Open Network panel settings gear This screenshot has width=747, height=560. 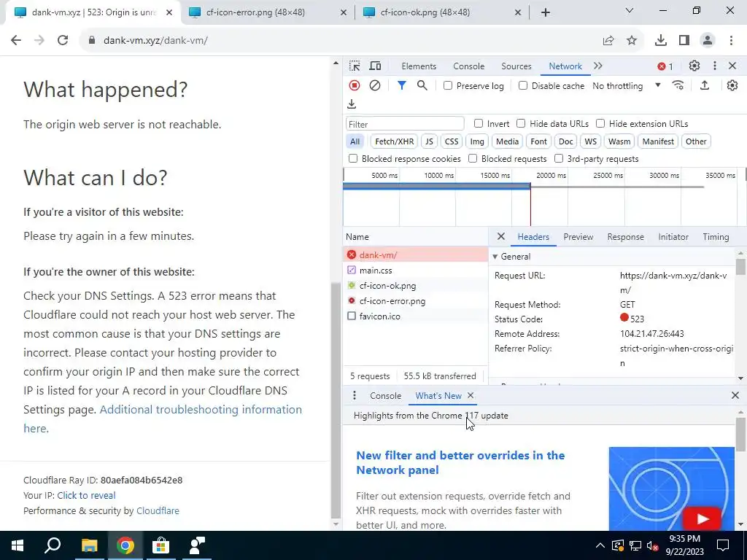(732, 85)
